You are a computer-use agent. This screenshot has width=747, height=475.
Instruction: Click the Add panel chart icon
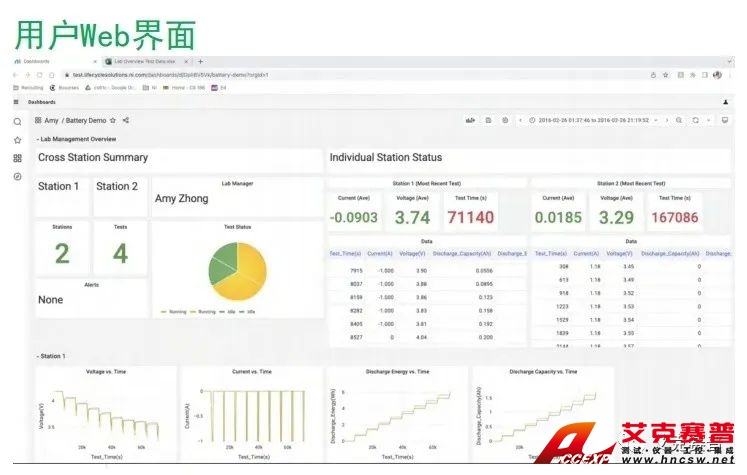point(470,120)
